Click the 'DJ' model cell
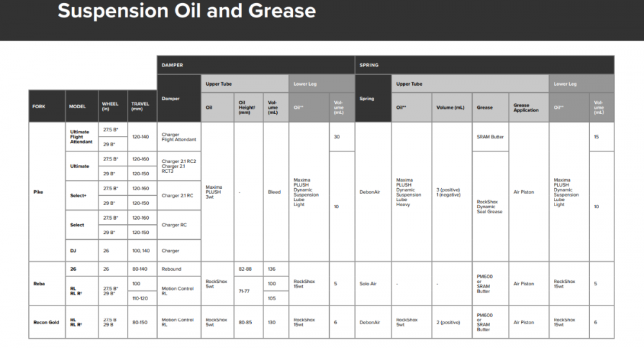The image size is (644, 348). (82, 251)
